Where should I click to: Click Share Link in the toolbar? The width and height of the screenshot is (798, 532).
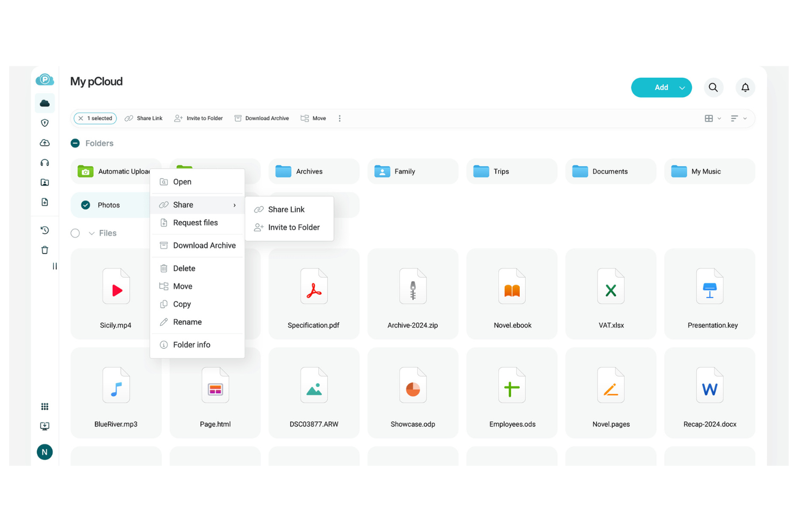coord(143,119)
